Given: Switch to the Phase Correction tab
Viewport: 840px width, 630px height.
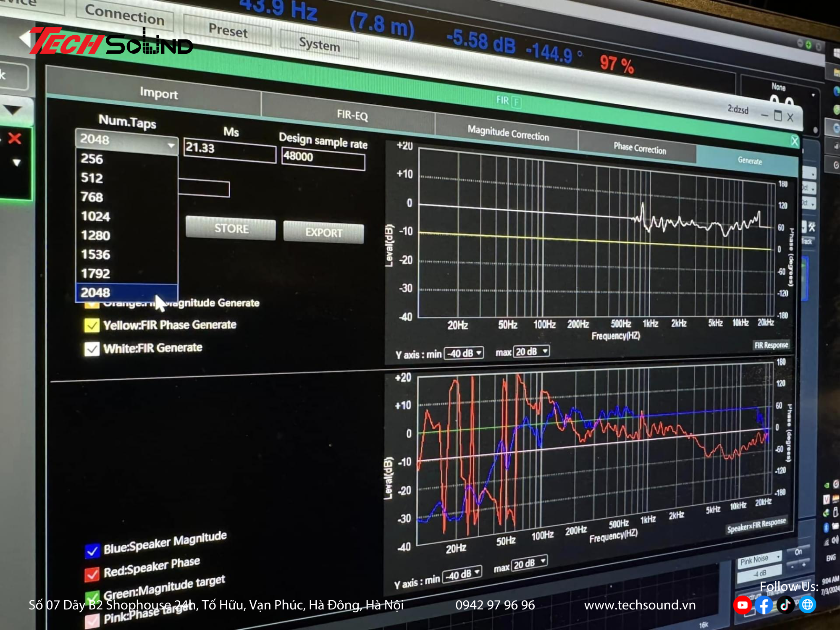Looking at the screenshot, I should click(x=639, y=148).
